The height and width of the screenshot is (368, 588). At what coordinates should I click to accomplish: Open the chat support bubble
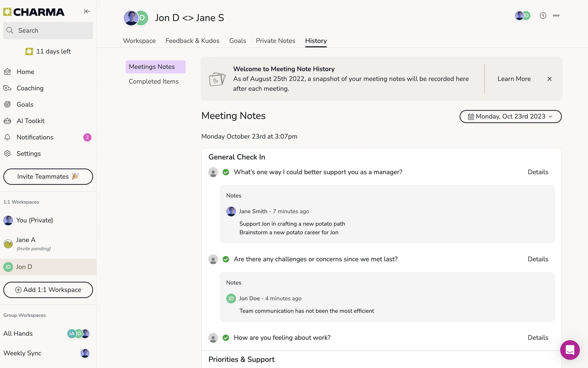tap(570, 350)
